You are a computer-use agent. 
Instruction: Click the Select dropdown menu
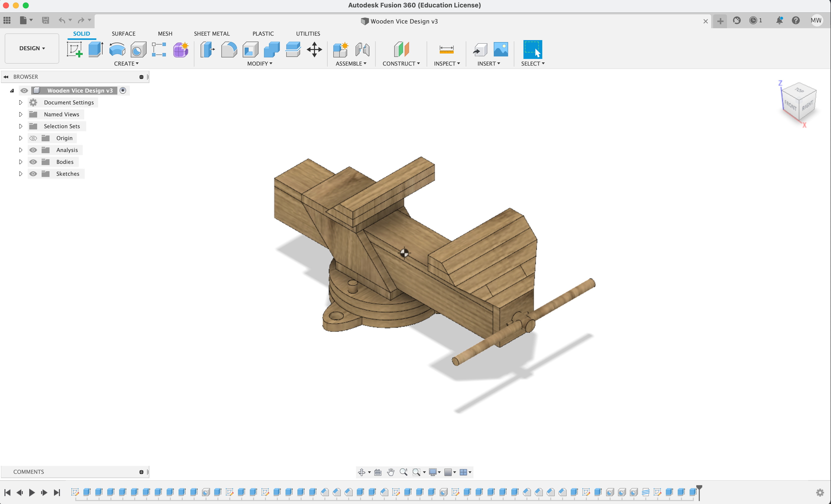532,64
